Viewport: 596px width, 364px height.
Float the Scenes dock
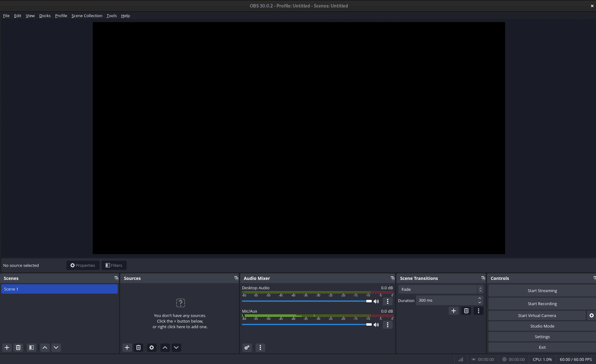116,278
